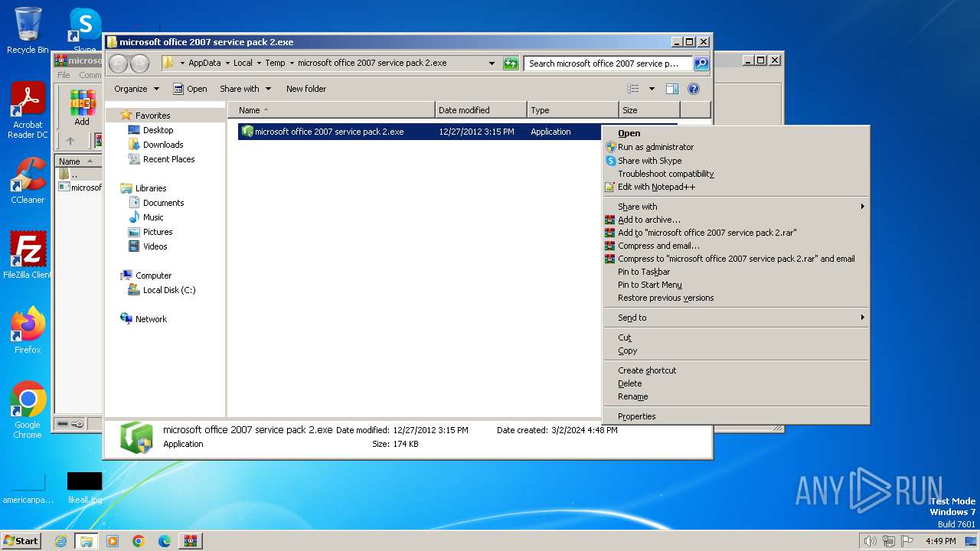The height and width of the screenshot is (551, 980).
Task: Open the Windows Start button
Action: point(21,540)
